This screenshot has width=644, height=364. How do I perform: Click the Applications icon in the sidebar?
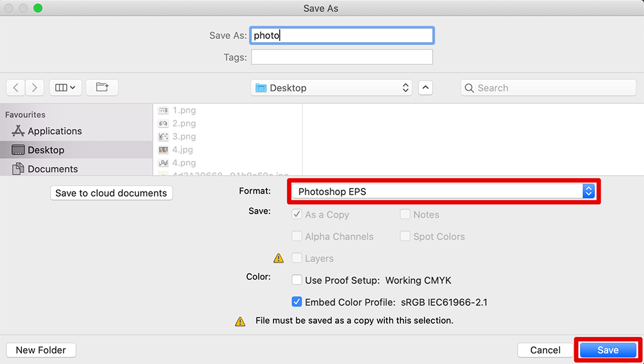(19, 131)
